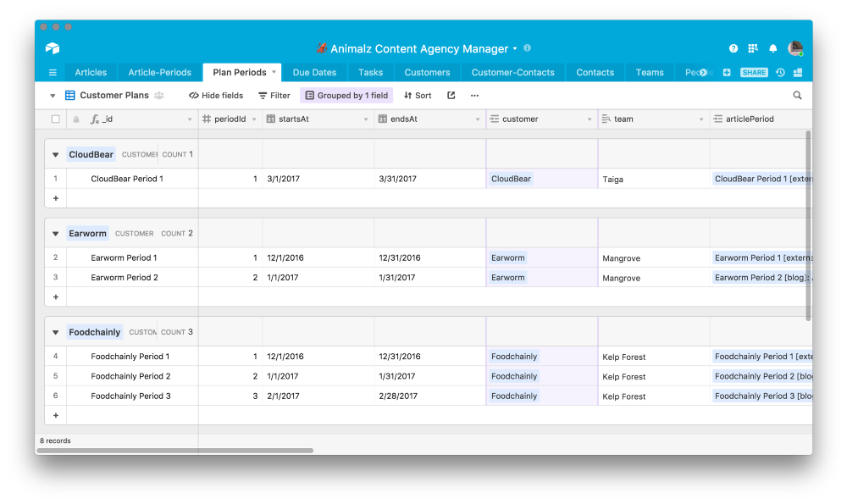The width and height of the screenshot is (847, 504).
Task: Click the linked-record icon of customer field
Action: pyautogui.click(x=495, y=119)
